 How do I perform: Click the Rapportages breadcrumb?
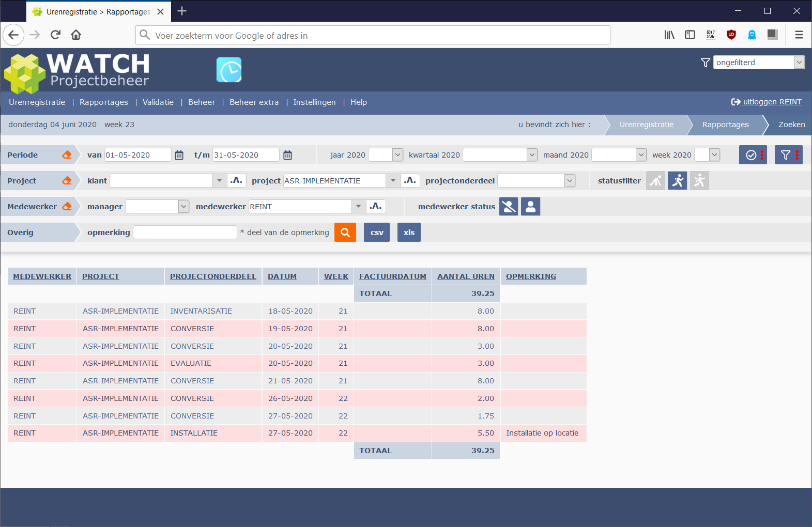726,125
